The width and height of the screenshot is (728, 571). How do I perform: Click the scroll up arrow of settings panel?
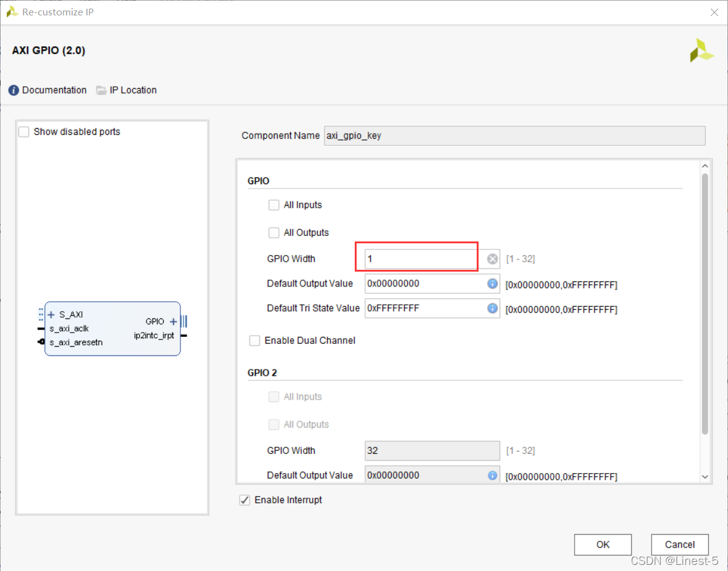coord(705,166)
